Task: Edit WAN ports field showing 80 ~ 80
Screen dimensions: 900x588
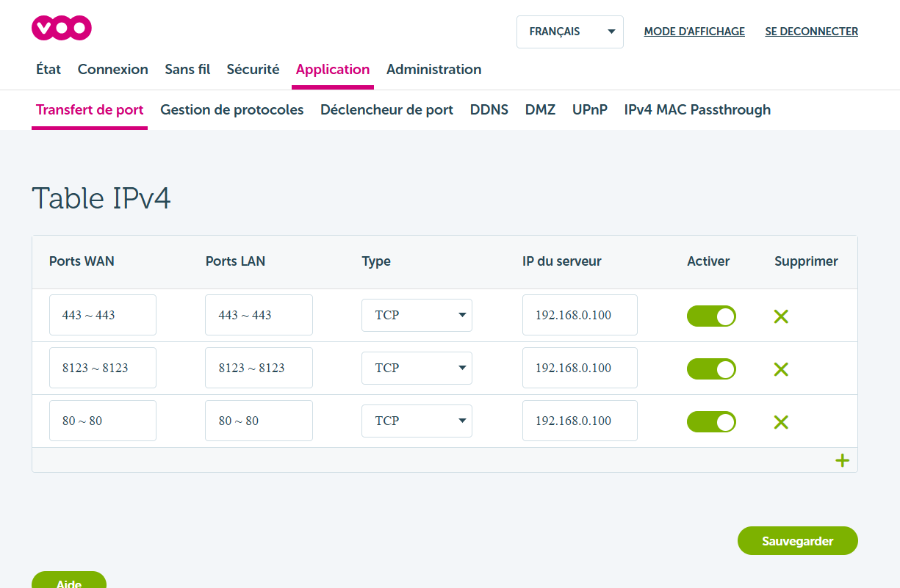Action: click(x=103, y=421)
